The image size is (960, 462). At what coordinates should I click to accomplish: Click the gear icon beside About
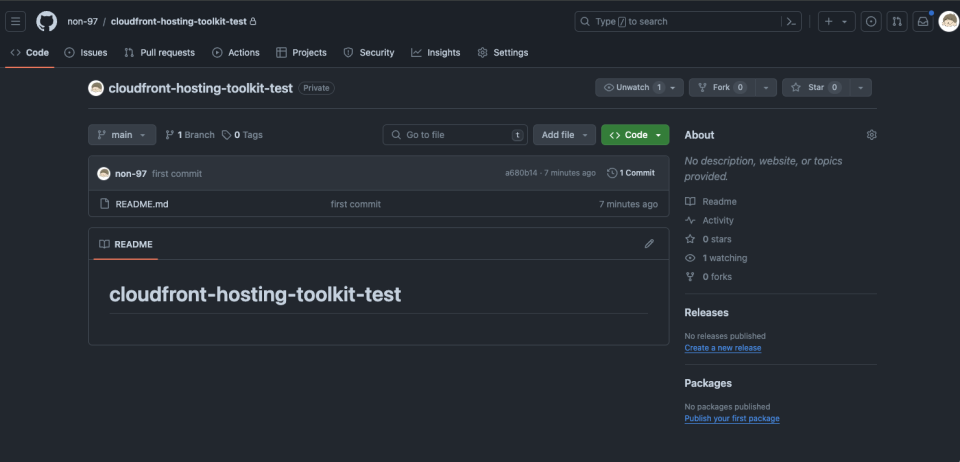tap(871, 135)
